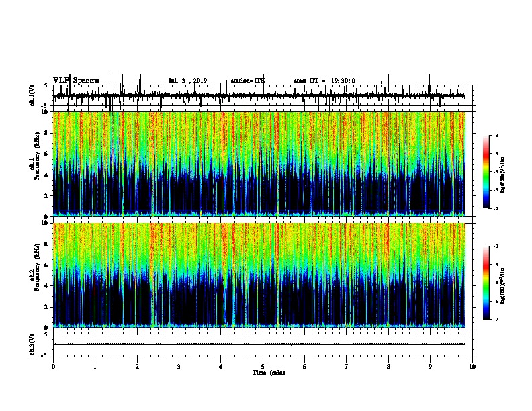Click the '5' tick of ch.1 voltage axis

coord(46,85)
